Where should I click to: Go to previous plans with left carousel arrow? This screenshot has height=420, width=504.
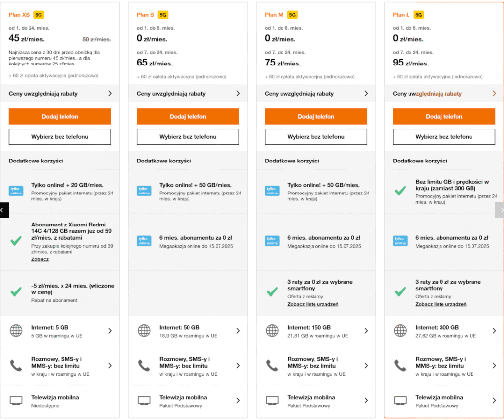click(x=4, y=210)
